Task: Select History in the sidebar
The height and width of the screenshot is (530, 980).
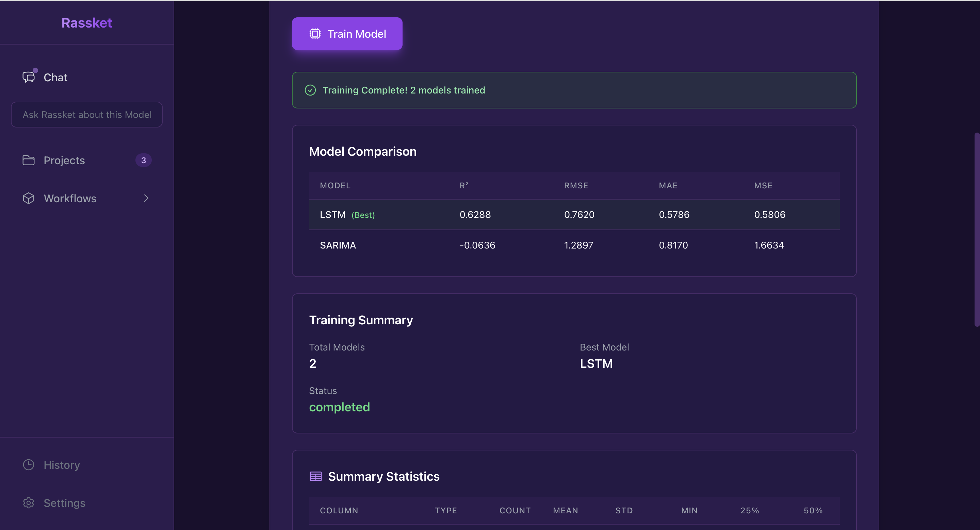Action: [62, 465]
